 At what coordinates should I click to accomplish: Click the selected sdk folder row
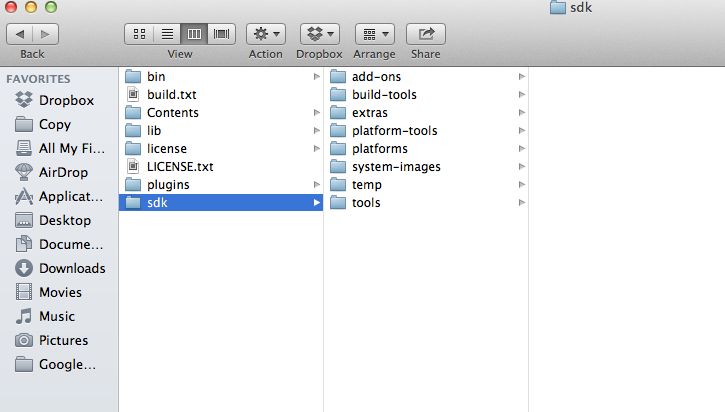[221, 203]
